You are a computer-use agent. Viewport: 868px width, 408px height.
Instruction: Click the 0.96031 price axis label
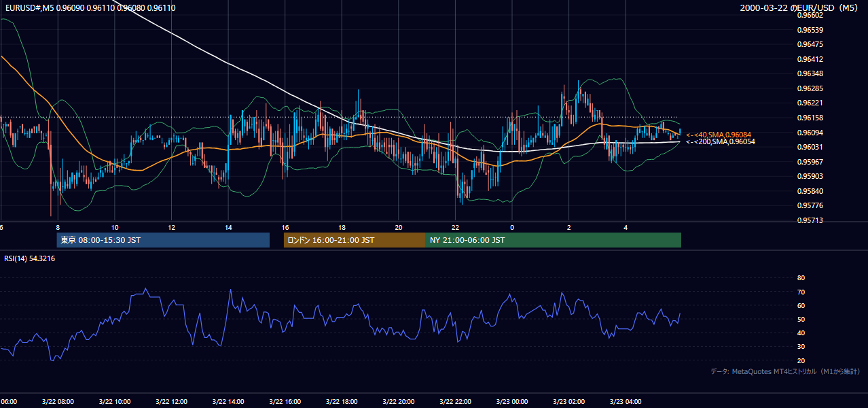pyautogui.click(x=810, y=147)
